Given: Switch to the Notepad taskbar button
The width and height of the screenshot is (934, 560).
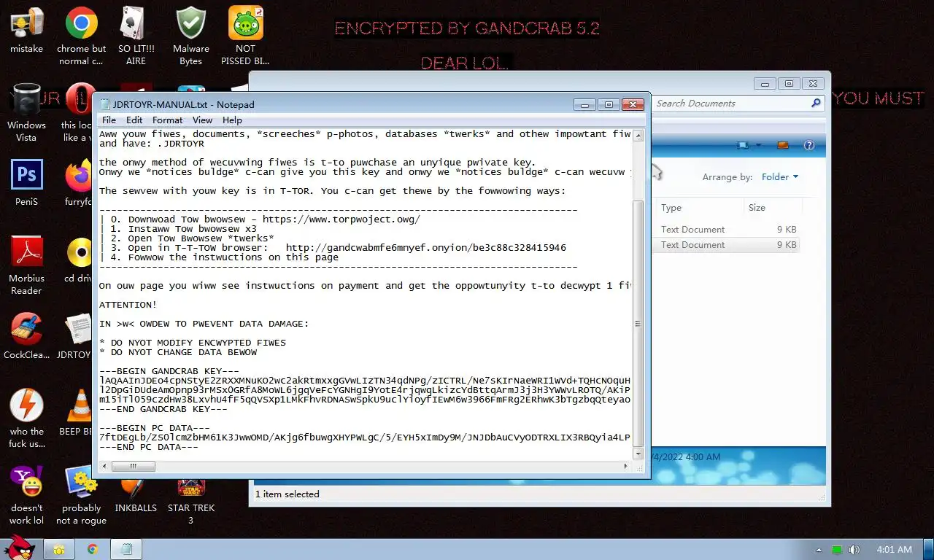Looking at the screenshot, I should point(126,549).
